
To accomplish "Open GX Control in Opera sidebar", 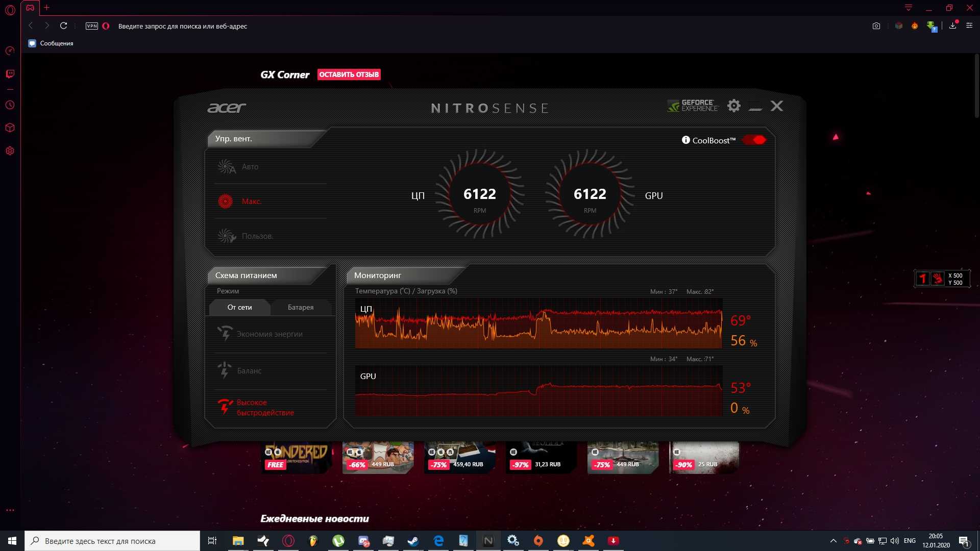I will [x=10, y=51].
